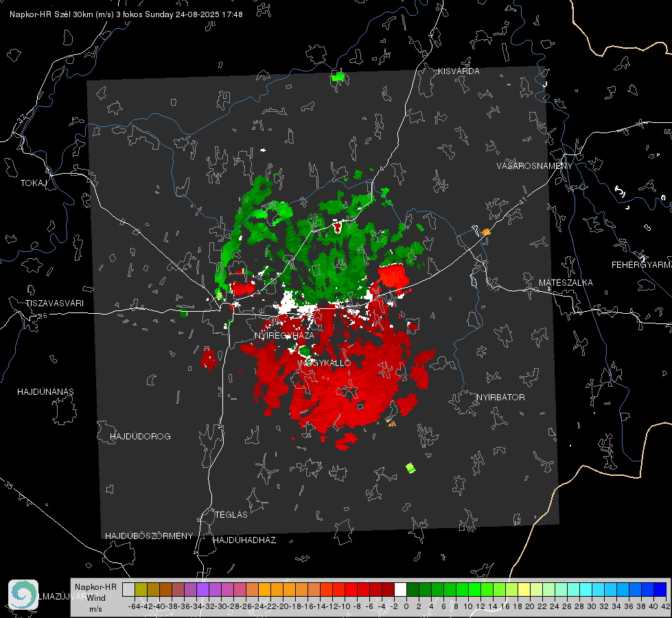Click road number 41 on the map
Screen dimensions: 672x618
pyautogui.click(x=522, y=201)
